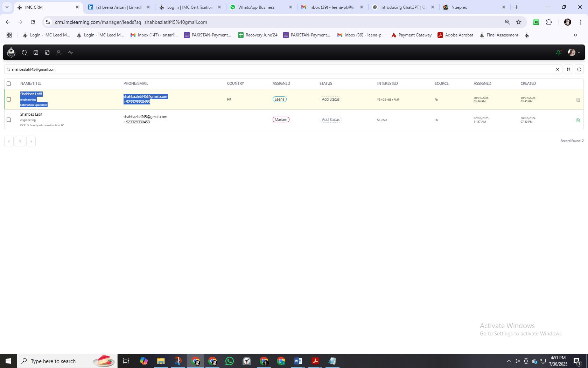Switch to the Nueplex tab

pos(474,7)
